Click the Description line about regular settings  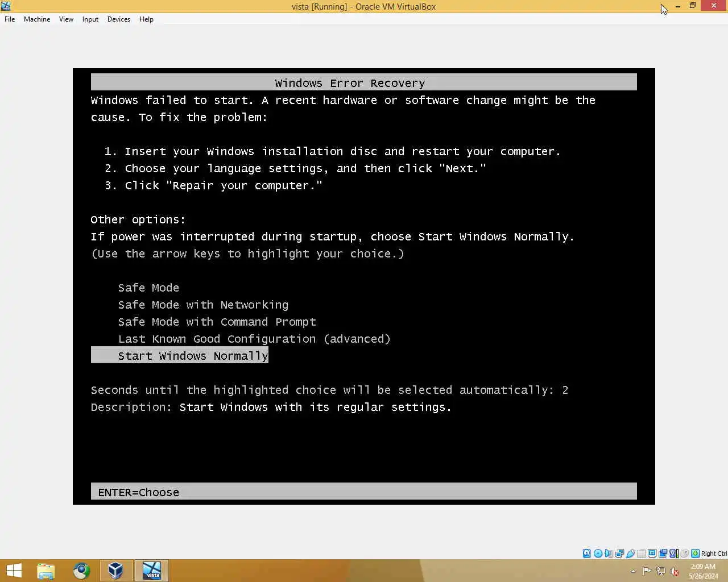(x=271, y=408)
